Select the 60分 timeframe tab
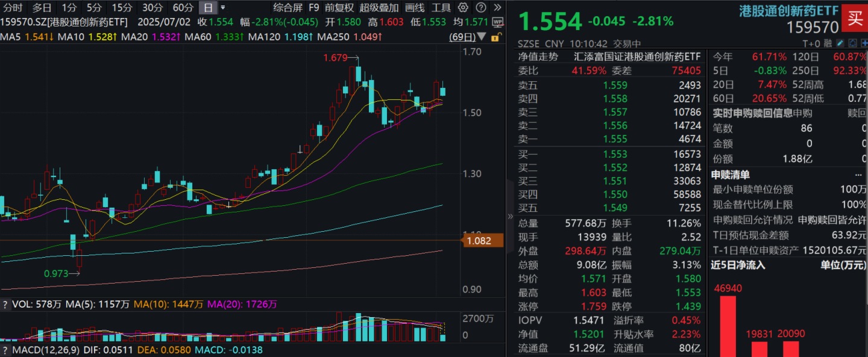This screenshot has width=868, height=357. (x=183, y=8)
